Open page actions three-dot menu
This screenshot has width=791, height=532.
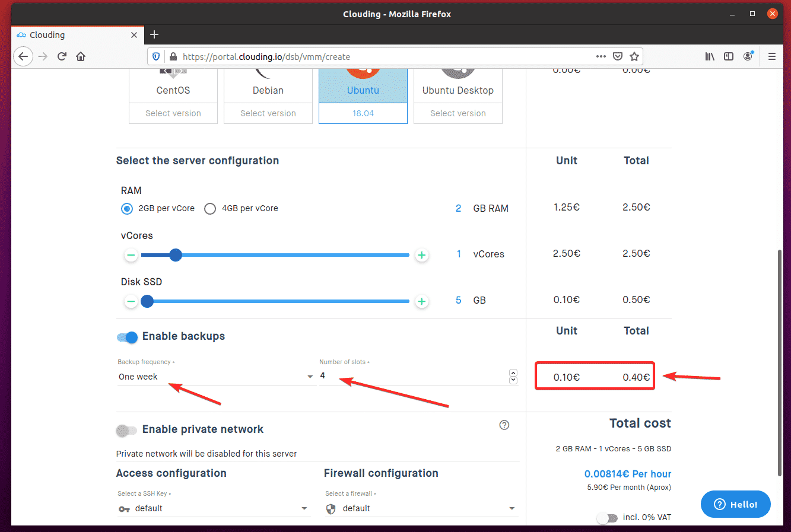pyautogui.click(x=601, y=56)
